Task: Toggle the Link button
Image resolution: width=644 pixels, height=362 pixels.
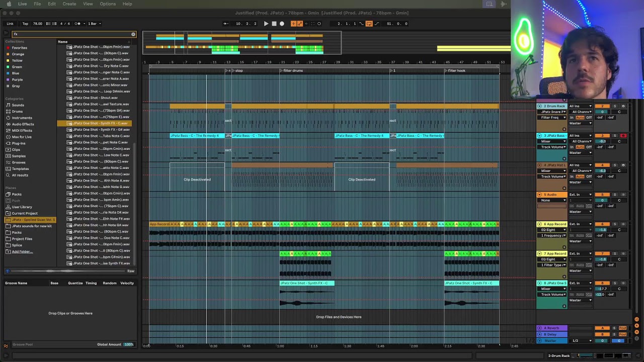Action: click(x=10, y=24)
